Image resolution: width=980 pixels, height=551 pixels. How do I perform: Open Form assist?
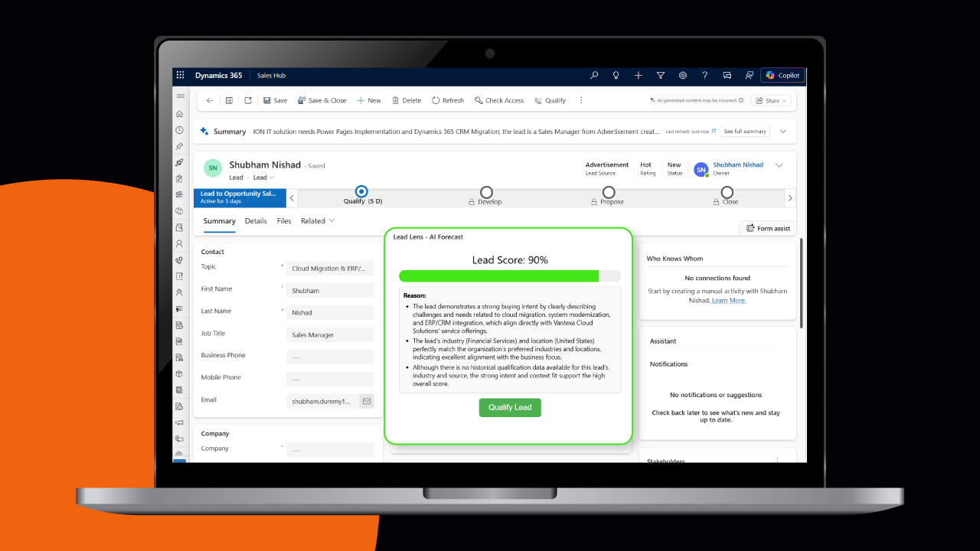[x=768, y=228]
